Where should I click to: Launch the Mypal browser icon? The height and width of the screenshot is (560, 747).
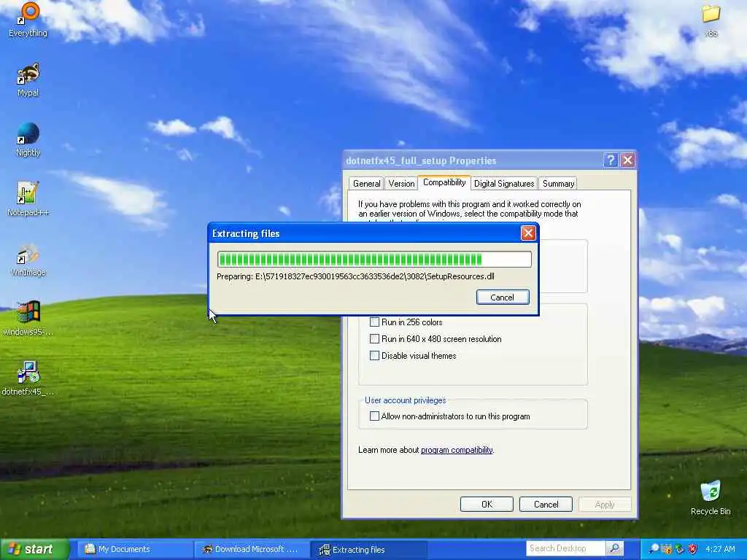28,79
